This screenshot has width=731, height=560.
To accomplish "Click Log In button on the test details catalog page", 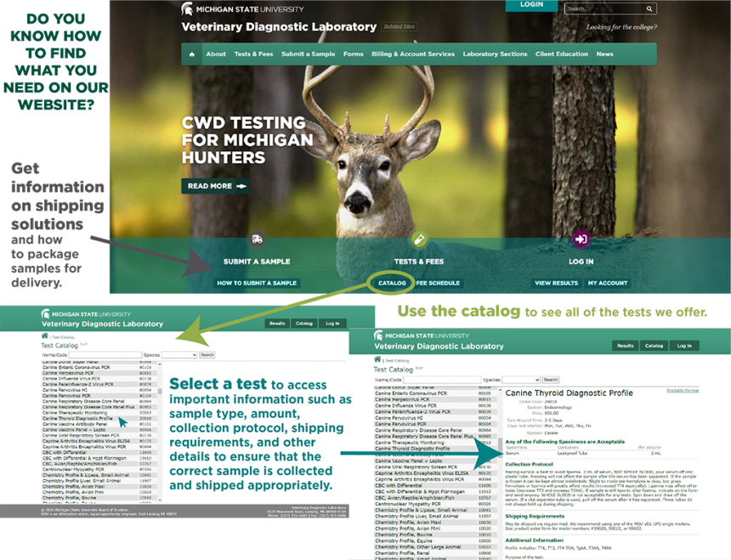I will click(684, 346).
